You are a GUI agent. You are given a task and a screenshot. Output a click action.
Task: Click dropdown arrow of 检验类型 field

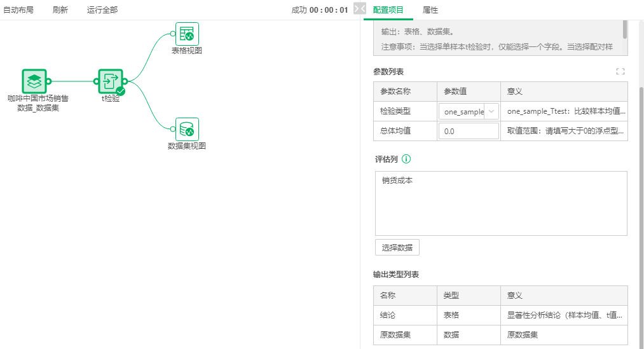coord(491,111)
